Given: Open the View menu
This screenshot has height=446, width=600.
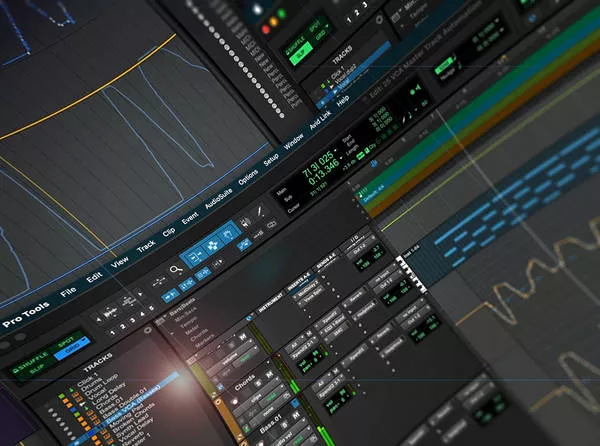Looking at the screenshot, I should pyautogui.click(x=120, y=262).
